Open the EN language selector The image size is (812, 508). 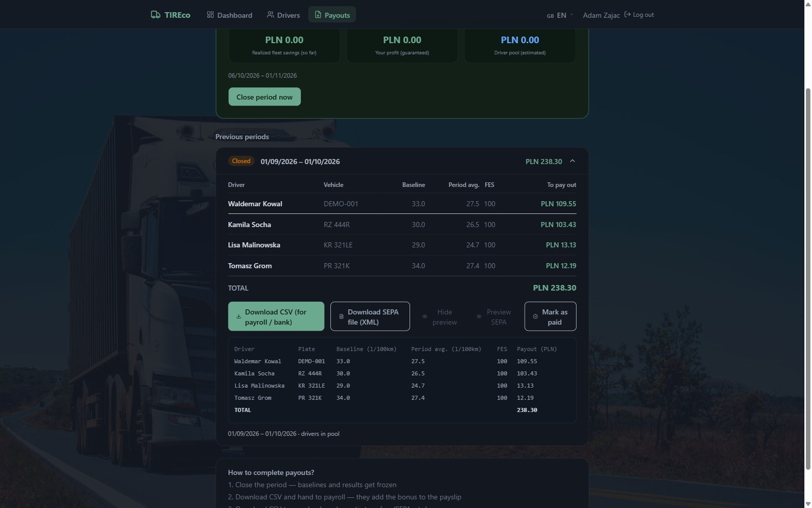pos(559,15)
